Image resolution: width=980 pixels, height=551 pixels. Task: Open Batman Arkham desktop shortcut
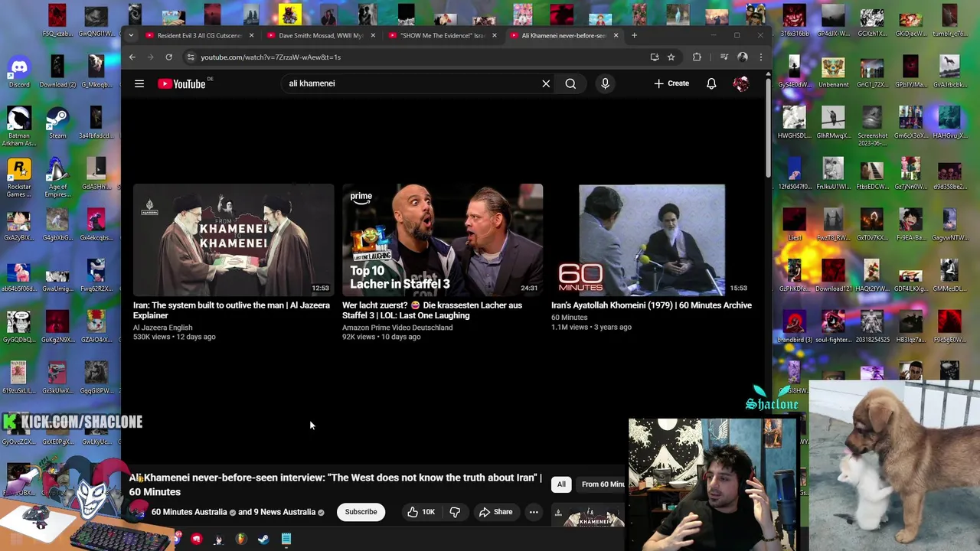pos(19,126)
